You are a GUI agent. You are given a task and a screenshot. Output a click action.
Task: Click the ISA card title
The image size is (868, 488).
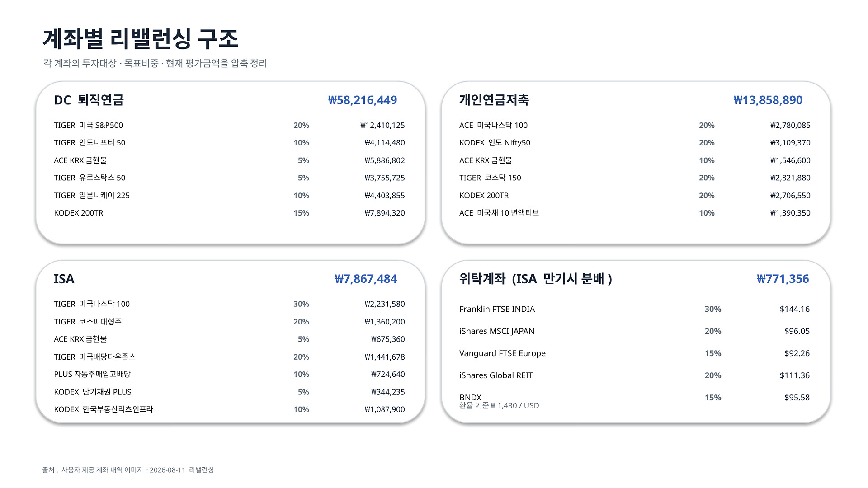click(64, 279)
